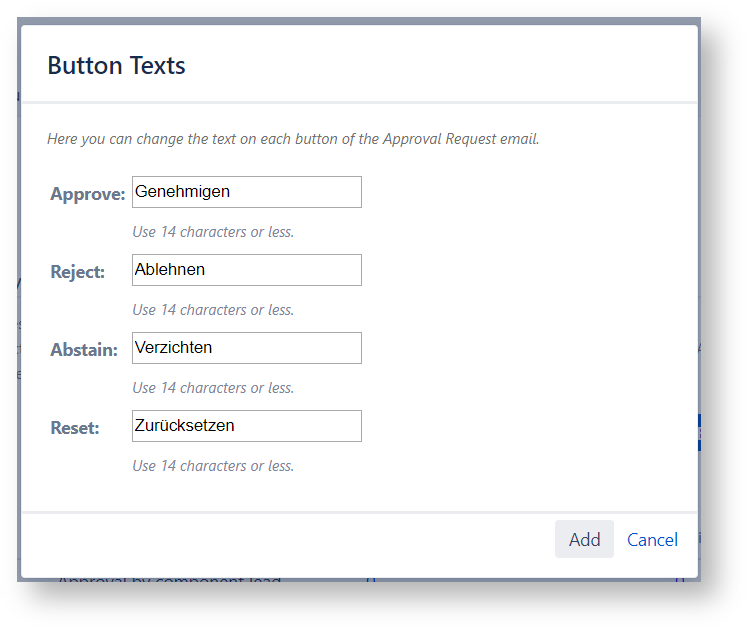Click the Approval Request email description text
Viewport: 749px width, 630px height.
click(293, 139)
